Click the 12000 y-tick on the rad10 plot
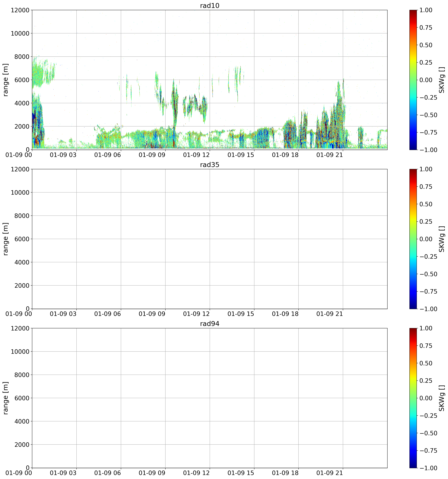 click(20, 10)
